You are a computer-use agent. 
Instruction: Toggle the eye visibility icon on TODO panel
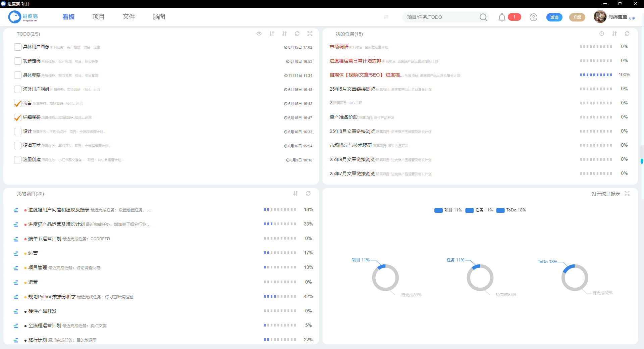[x=259, y=34]
